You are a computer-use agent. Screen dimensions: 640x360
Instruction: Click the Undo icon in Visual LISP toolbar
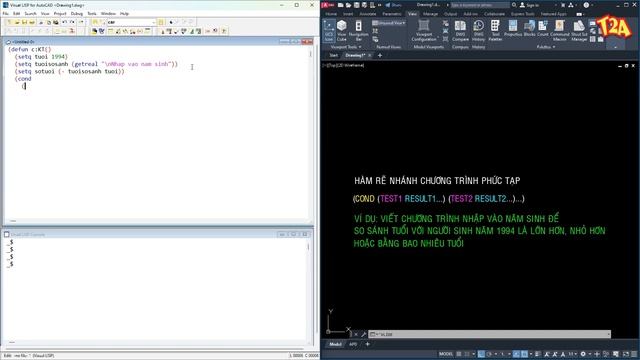pyautogui.click(x=64, y=22)
